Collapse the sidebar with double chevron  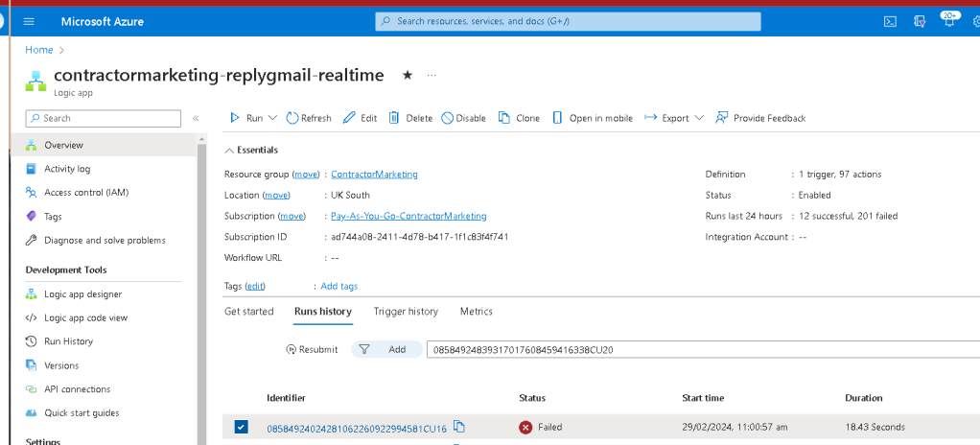click(196, 118)
